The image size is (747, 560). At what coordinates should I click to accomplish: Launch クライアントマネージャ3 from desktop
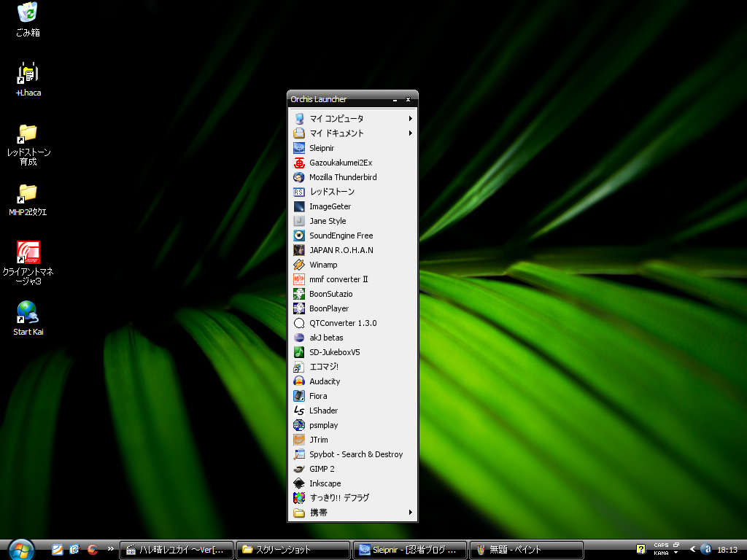click(28, 262)
